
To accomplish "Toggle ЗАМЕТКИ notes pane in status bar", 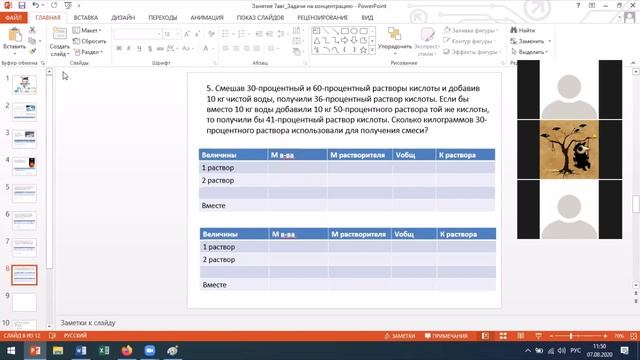I will click(400, 336).
